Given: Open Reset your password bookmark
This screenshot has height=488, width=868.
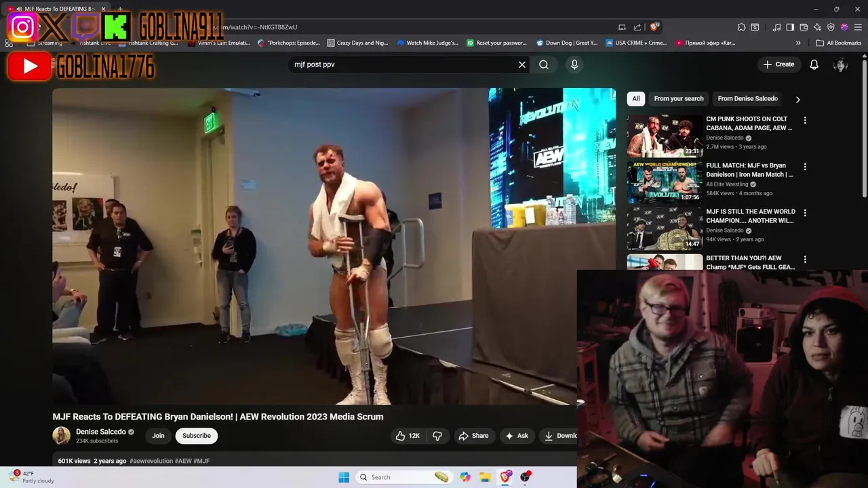Looking at the screenshot, I should [496, 43].
